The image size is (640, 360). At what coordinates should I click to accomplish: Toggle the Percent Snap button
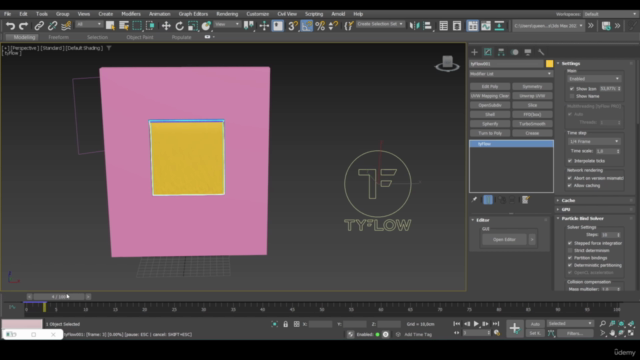point(320,26)
